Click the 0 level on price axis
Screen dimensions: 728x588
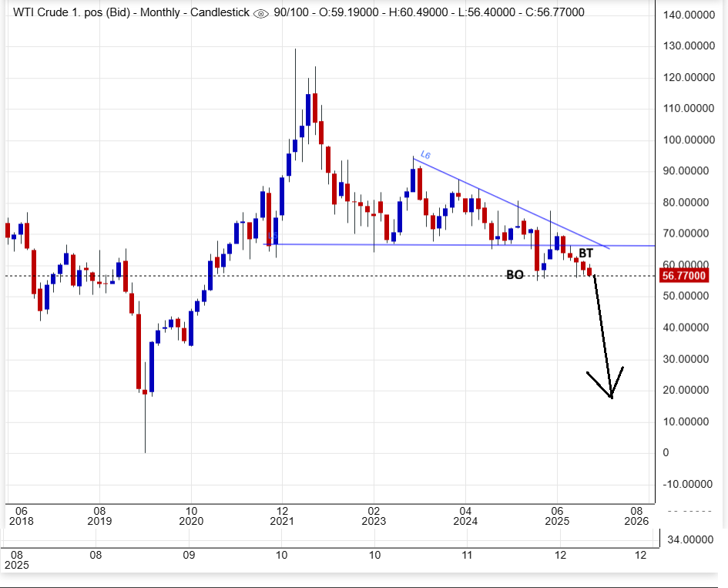[x=666, y=452]
